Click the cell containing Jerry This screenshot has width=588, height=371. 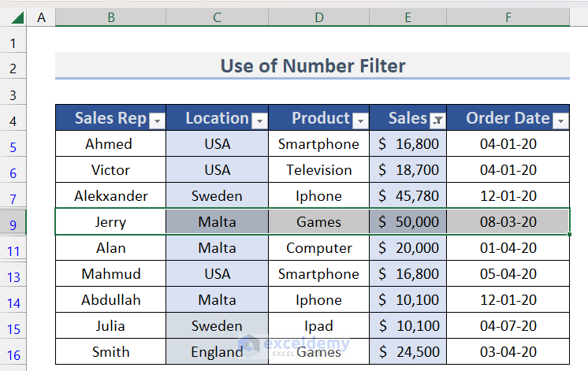110,222
